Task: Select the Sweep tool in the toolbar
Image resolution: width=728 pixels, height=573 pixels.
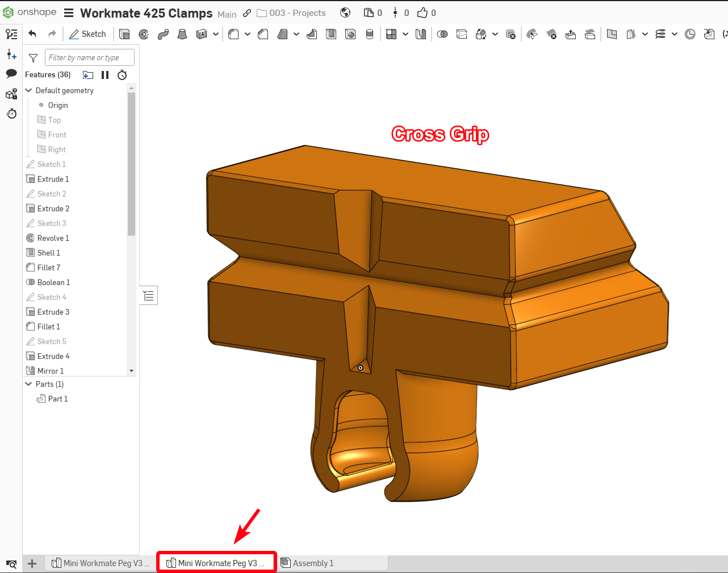Action: tap(163, 34)
